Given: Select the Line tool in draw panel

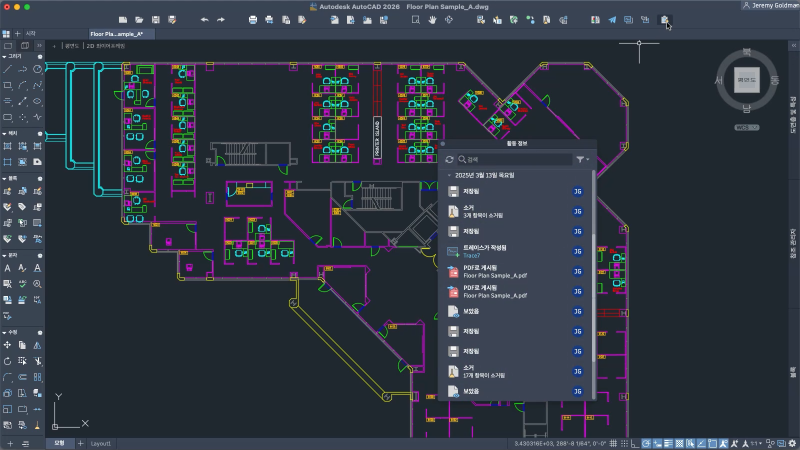Looking at the screenshot, I should pyautogui.click(x=7, y=69).
